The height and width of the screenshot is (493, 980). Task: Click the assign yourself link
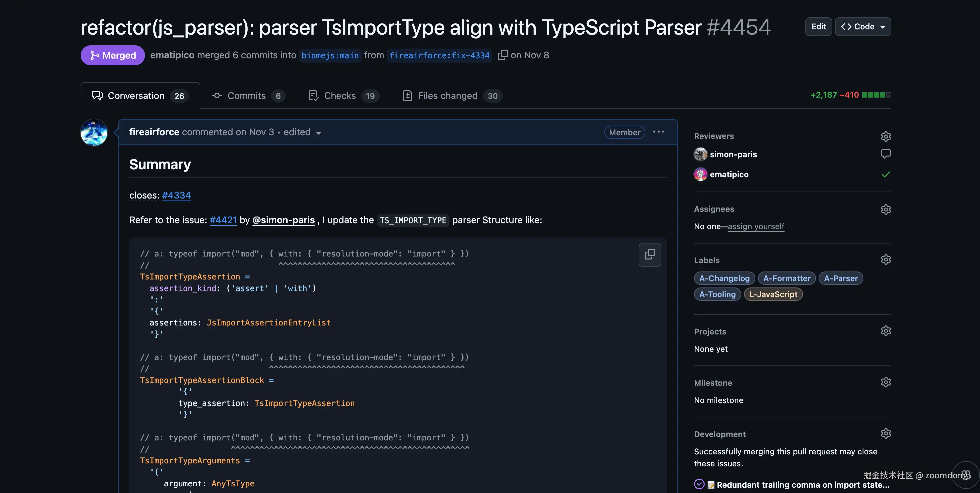click(756, 227)
